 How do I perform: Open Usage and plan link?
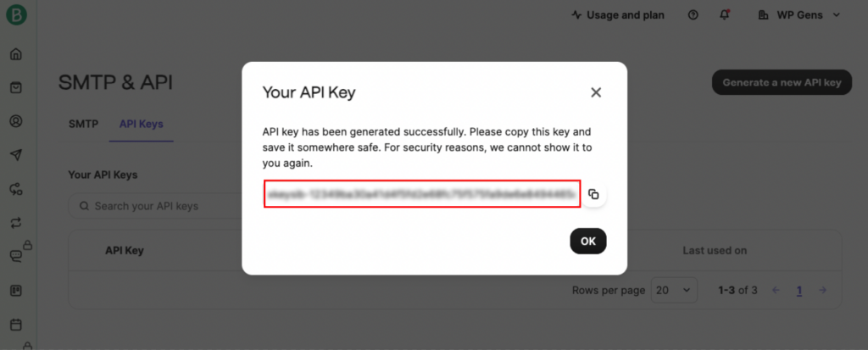coord(618,15)
